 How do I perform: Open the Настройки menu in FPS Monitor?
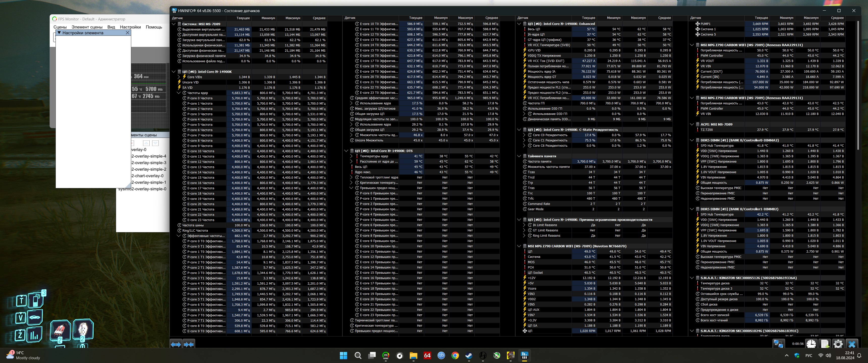[x=130, y=27]
